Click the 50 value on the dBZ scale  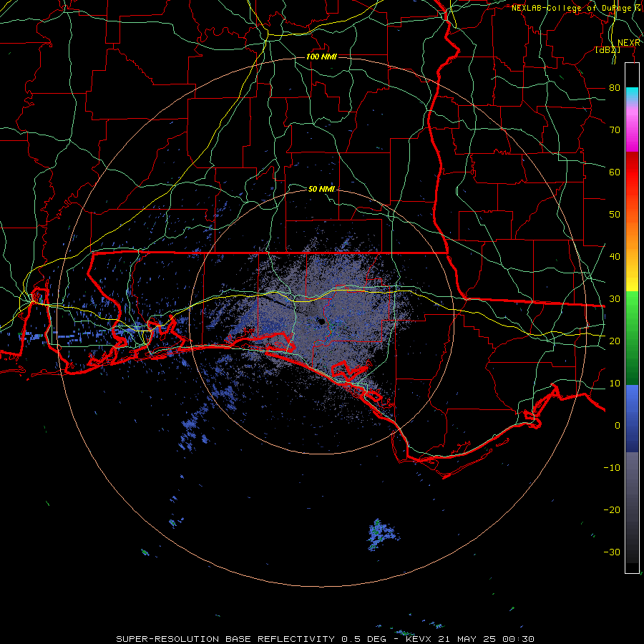615,215
